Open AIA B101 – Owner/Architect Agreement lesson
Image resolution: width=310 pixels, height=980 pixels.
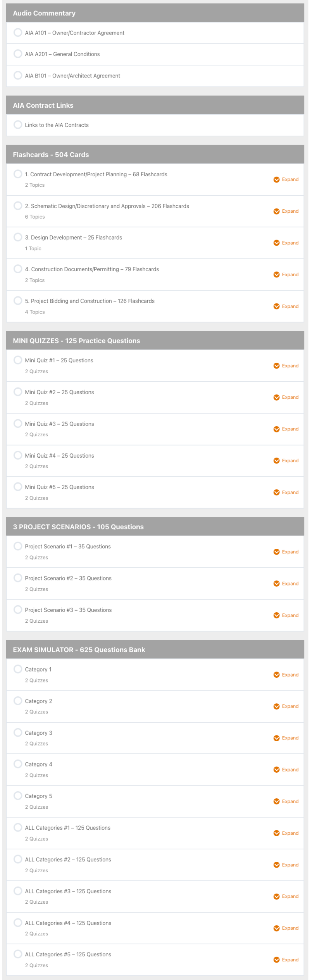[72, 76]
